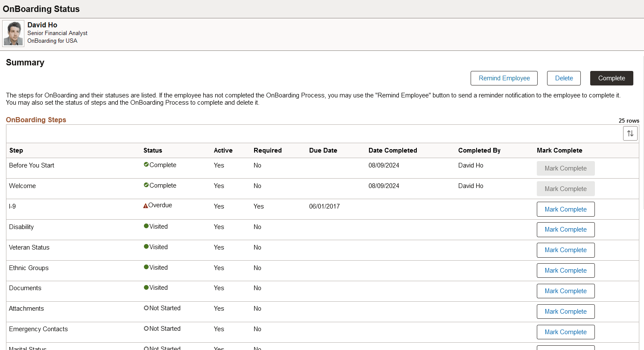Click the green Visited dot next to Disability
Screen dimensions: 644x350
click(145, 226)
